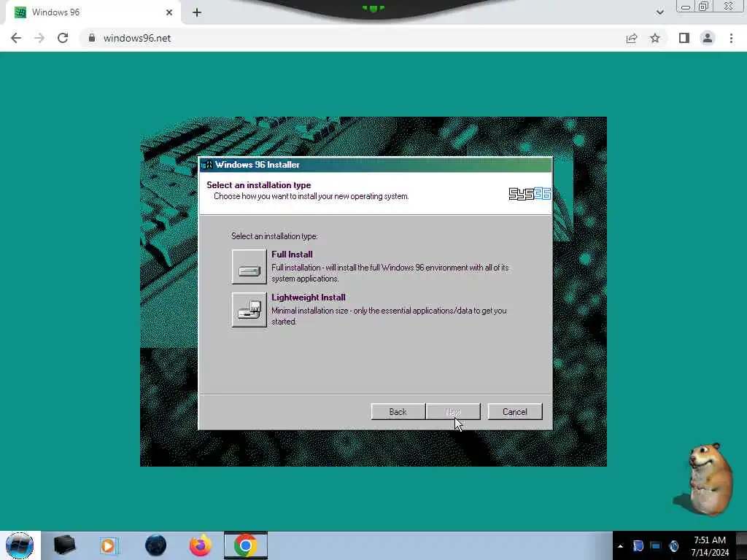The width and height of the screenshot is (747, 560).
Task: Bookmark this page with the star icon
Action: point(655,38)
